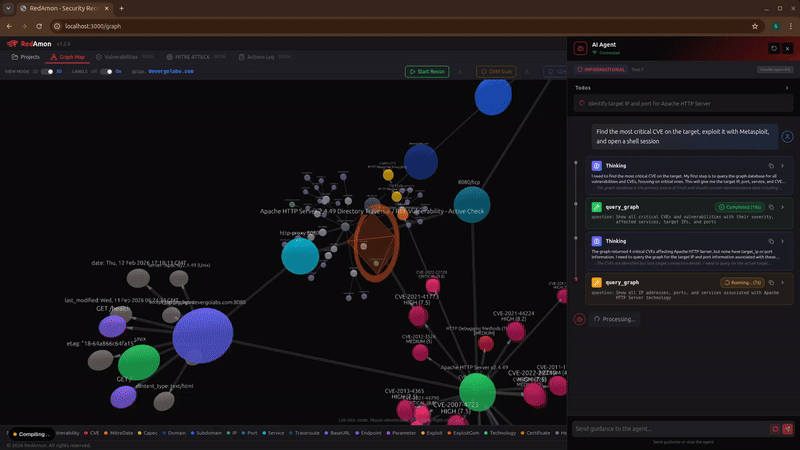Expand the completed query_graph card
The height and width of the screenshot is (450, 800).
click(x=783, y=207)
